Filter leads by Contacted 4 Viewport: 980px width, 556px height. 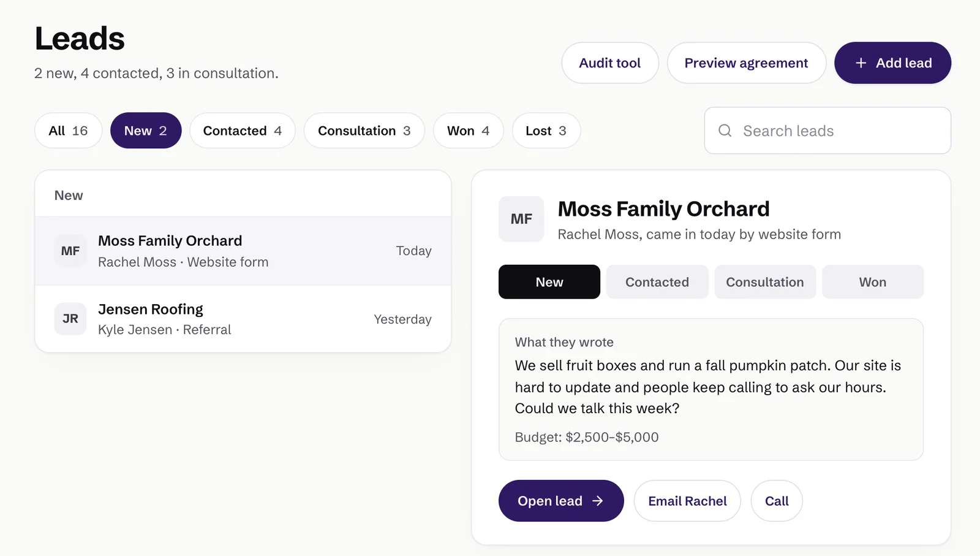243,131
